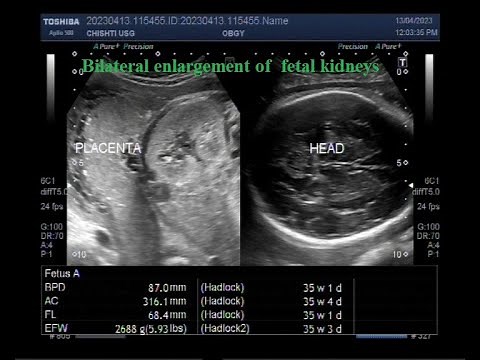The height and width of the screenshot is (360, 480).
Task: Click G:100 gain value beside placenta image
Action: coord(52,227)
